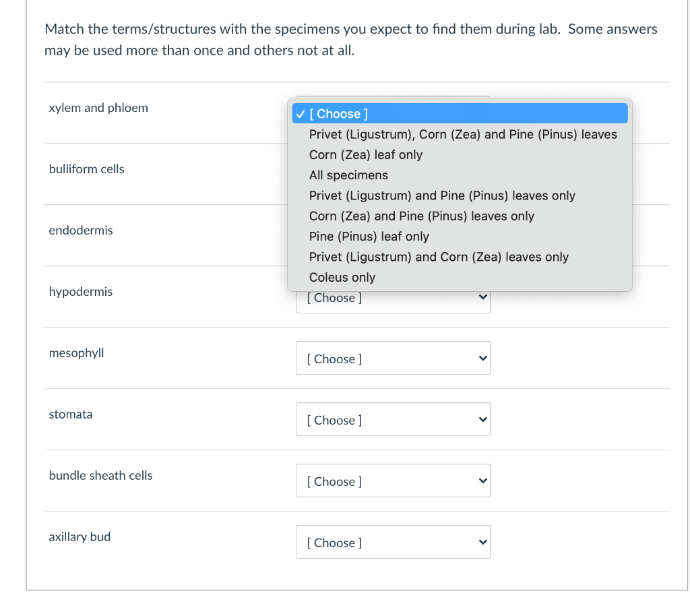Click the 'bundle sheath cells' text label
Image resolution: width=690 pixels, height=616 pixels.
(x=101, y=476)
